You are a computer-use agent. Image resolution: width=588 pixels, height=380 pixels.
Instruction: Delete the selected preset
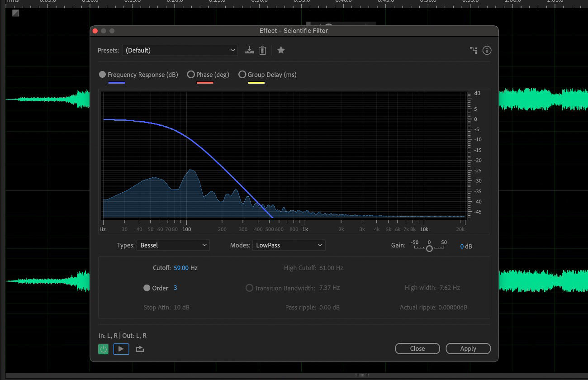[x=263, y=50]
